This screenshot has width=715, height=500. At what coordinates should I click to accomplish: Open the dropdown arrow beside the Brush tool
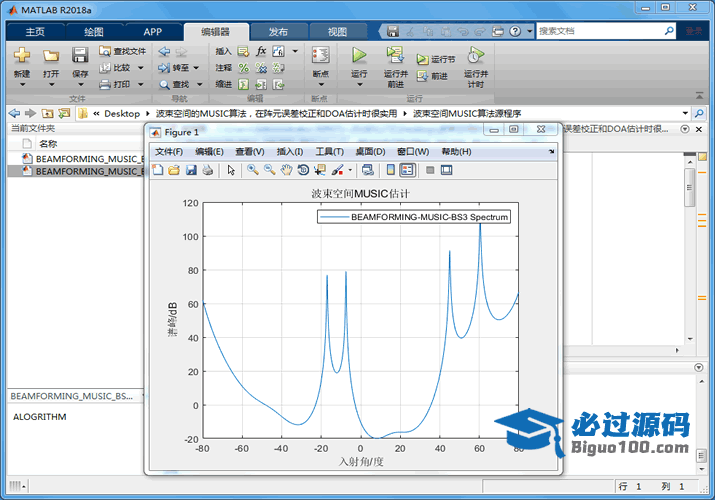(350, 170)
